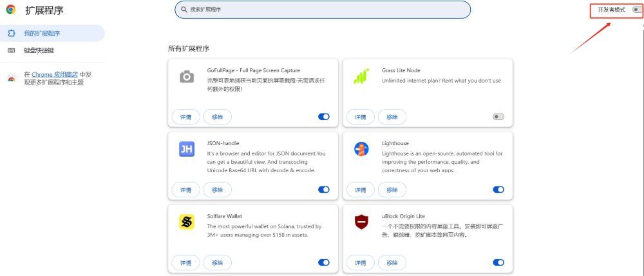Image resolution: width=644 pixels, height=276 pixels.
Task: Open 详情 for GoFullPage
Action: click(185, 117)
